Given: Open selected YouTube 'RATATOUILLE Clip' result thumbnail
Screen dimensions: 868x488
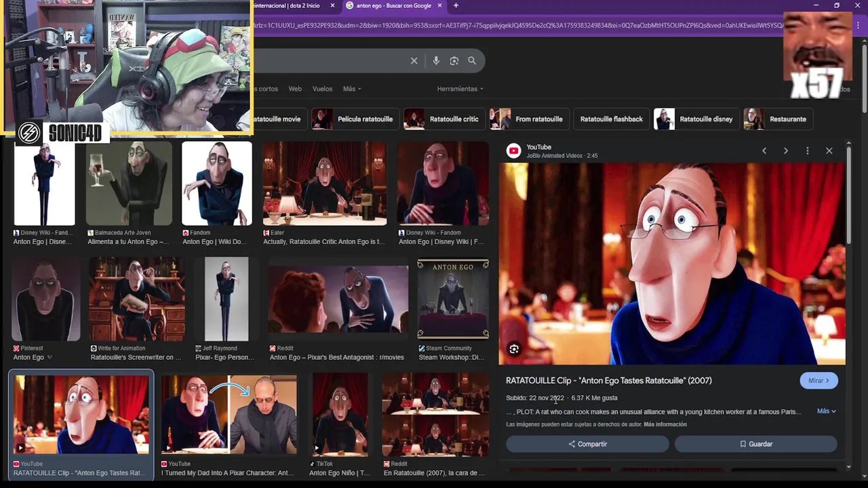Looking at the screenshot, I should point(81,415).
